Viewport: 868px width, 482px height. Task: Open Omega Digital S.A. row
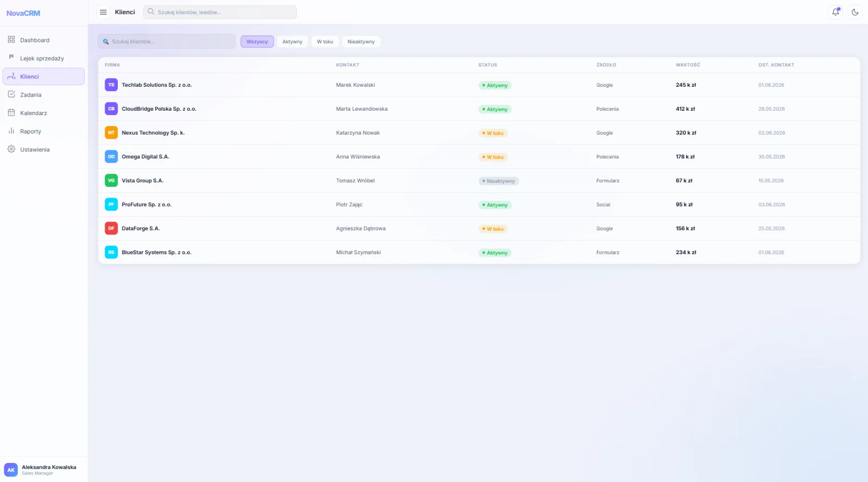(479, 157)
